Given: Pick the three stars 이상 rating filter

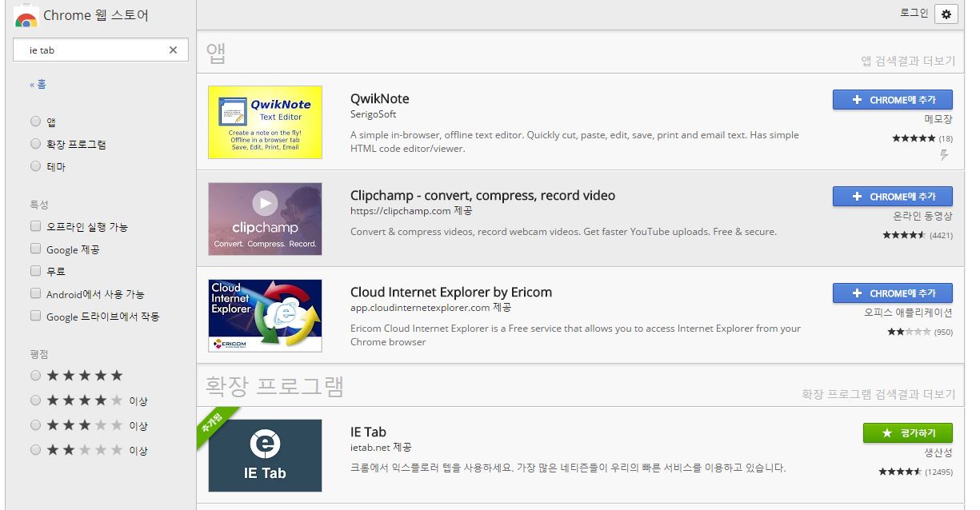Looking at the screenshot, I should click(35, 424).
